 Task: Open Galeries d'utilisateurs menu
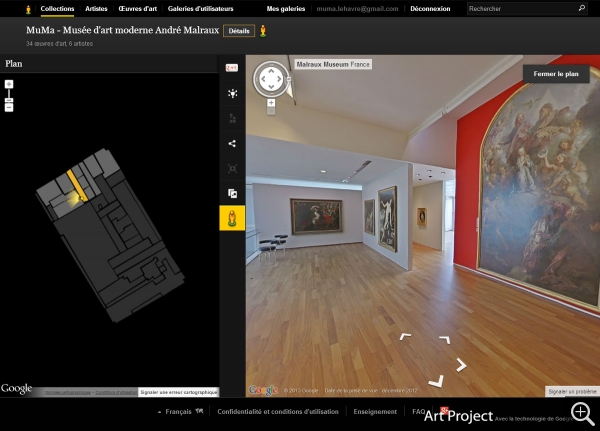click(x=202, y=8)
